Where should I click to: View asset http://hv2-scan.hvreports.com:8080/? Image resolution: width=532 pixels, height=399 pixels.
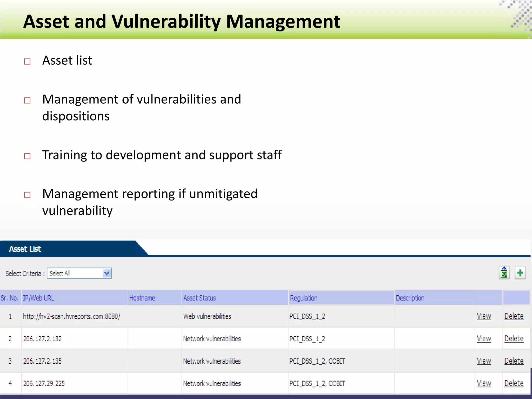tap(484, 316)
